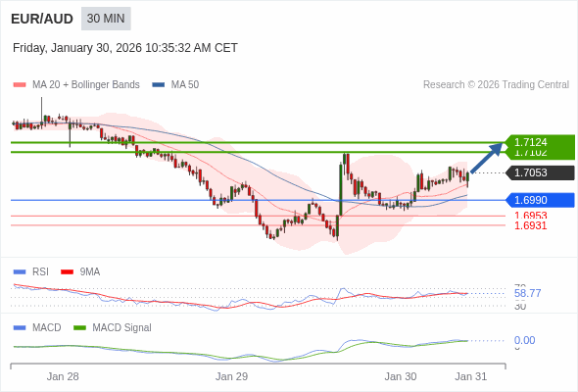Click the MA 50 legend label
This screenshot has width=578, height=392.
tap(185, 85)
